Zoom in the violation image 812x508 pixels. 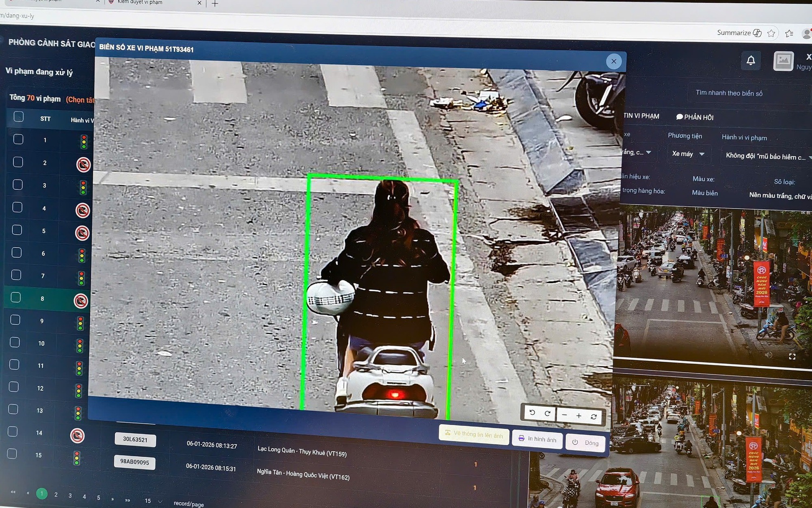coord(579,415)
